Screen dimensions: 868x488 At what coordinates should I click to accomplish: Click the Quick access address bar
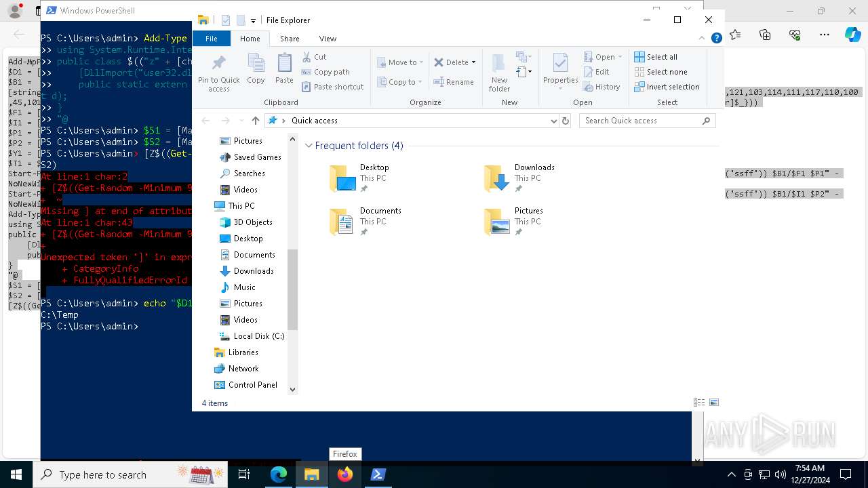point(412,121)
